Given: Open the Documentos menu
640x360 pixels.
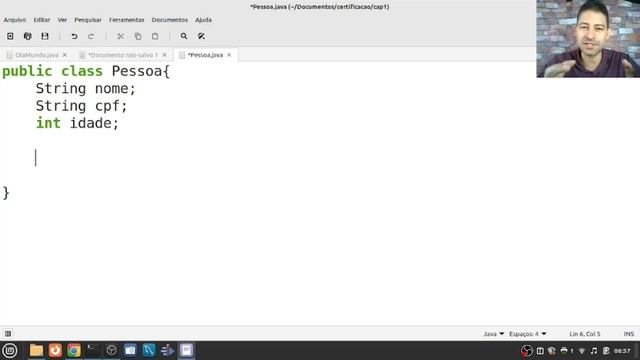Looking at the screenshot, I should point(170,20).
